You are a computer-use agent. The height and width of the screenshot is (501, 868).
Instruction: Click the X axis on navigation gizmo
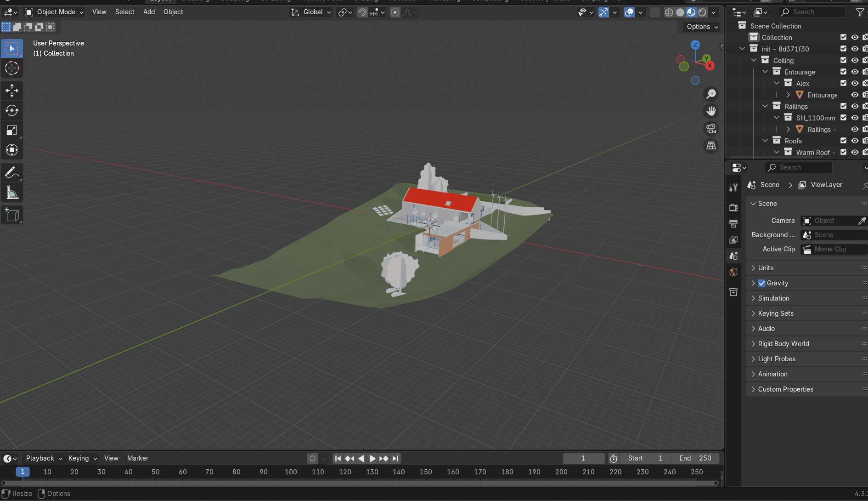pos(710,66)
